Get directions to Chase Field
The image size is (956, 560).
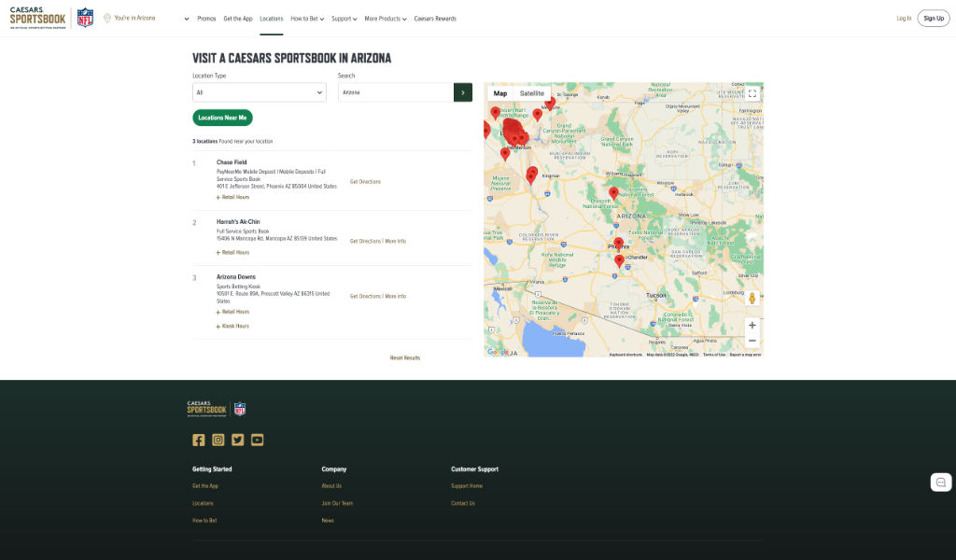pos(365,182)
